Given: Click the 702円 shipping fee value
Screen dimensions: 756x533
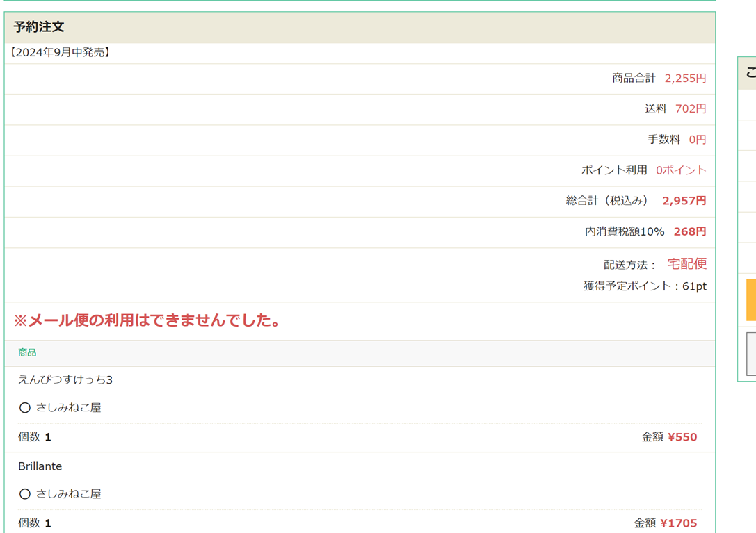Looking at the screenshot, I should pos(690,109).
